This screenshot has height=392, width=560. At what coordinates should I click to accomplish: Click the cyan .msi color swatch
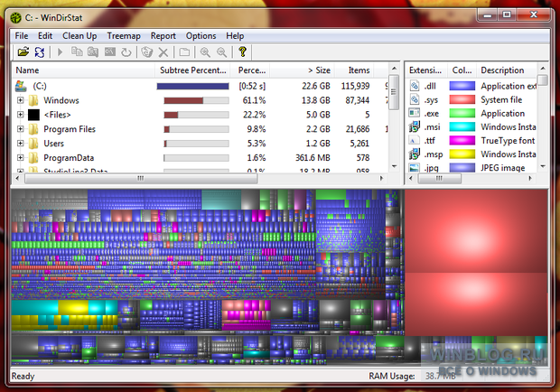(462, 126)
